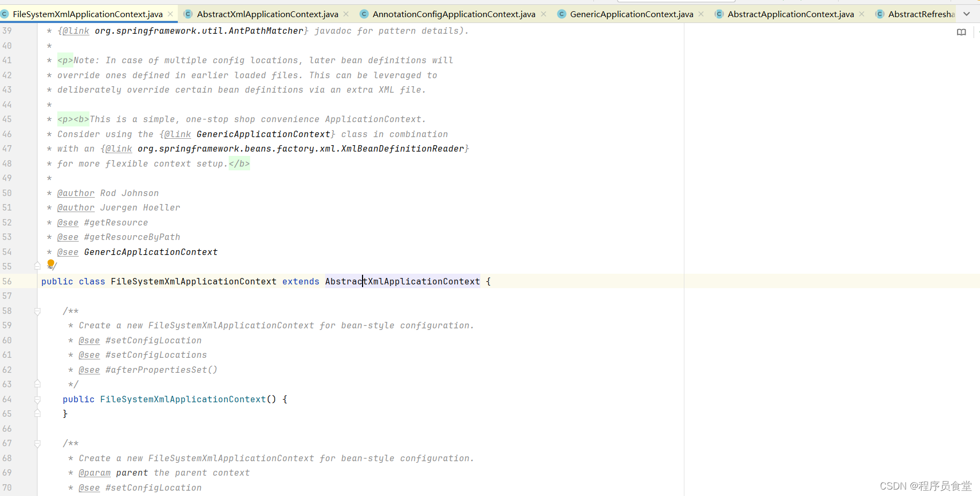This screenshot has height=496, width=980.
Task: Click the class icon on AbstractXmlApplicationContext.java tab
Action: click(188, 13)
